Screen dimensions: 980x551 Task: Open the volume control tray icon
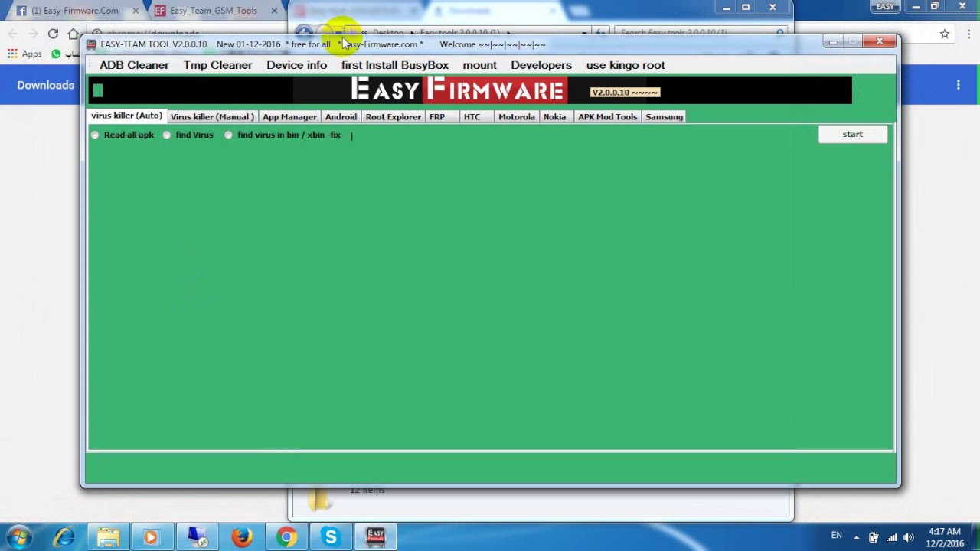tap(909, 537)
